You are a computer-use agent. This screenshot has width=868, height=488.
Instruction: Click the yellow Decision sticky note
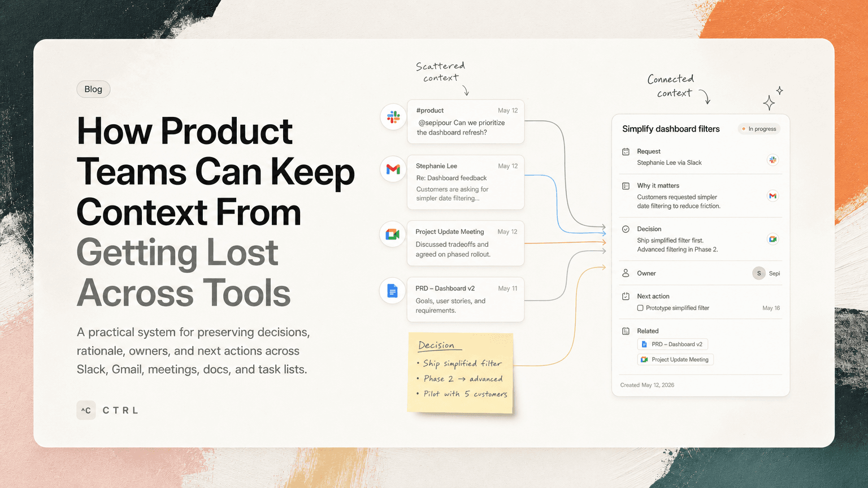461,373
